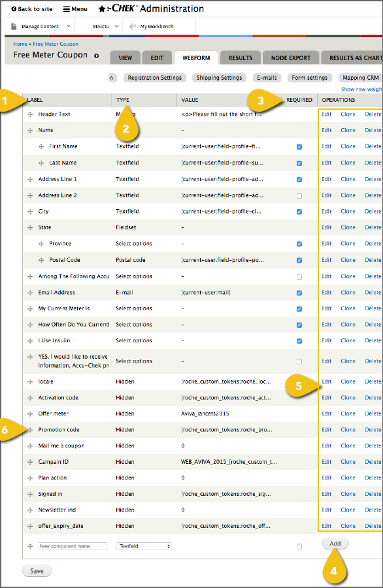The width and height of the screenshot is (383, 588).
Task: Switch to the NODE EXPORT tab
Action: pos(291,58)
